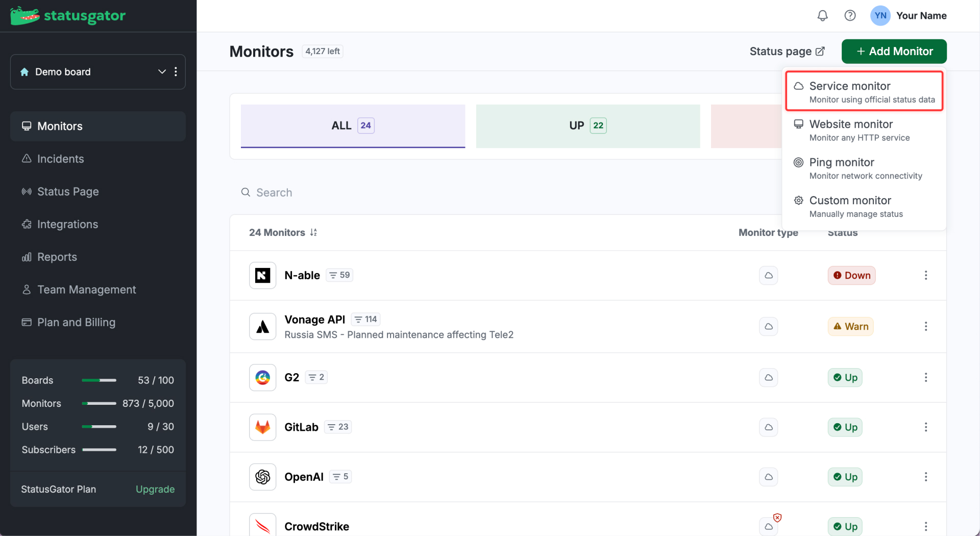
Task: Open the YN user avatar
Action: (x=880, y=16)
